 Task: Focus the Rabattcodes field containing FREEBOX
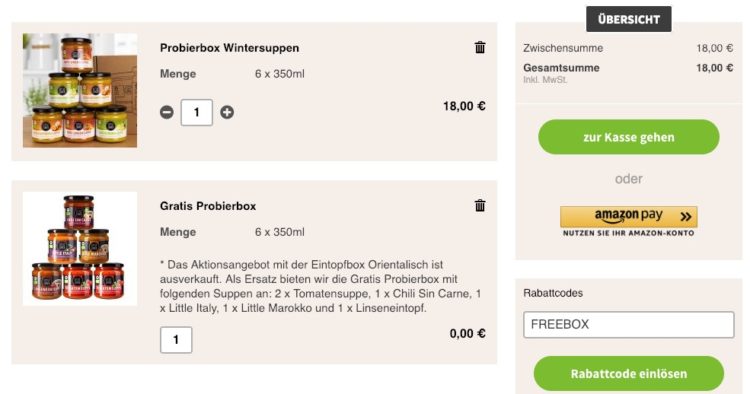tap(629, 325)
